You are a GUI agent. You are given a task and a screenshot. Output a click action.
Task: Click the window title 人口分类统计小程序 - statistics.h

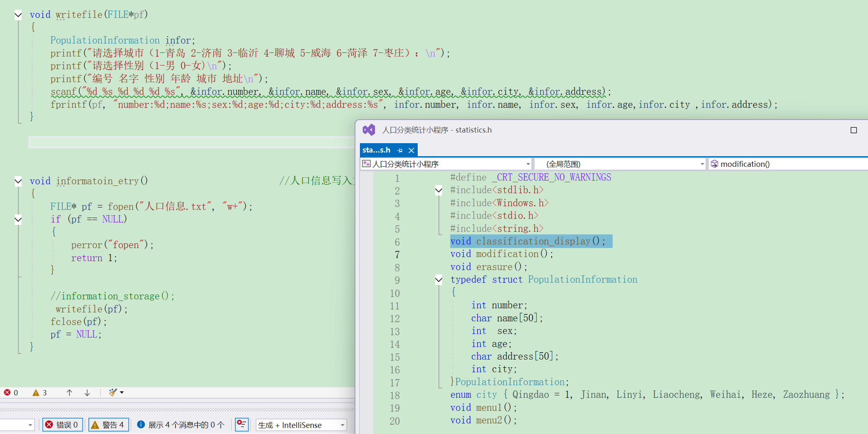[437, 130]
